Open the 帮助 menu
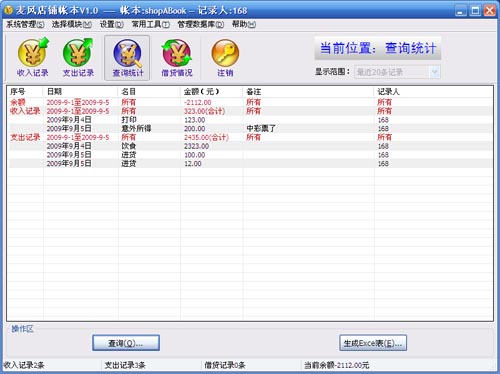500x374 pixels. click(x=244, y=24)
